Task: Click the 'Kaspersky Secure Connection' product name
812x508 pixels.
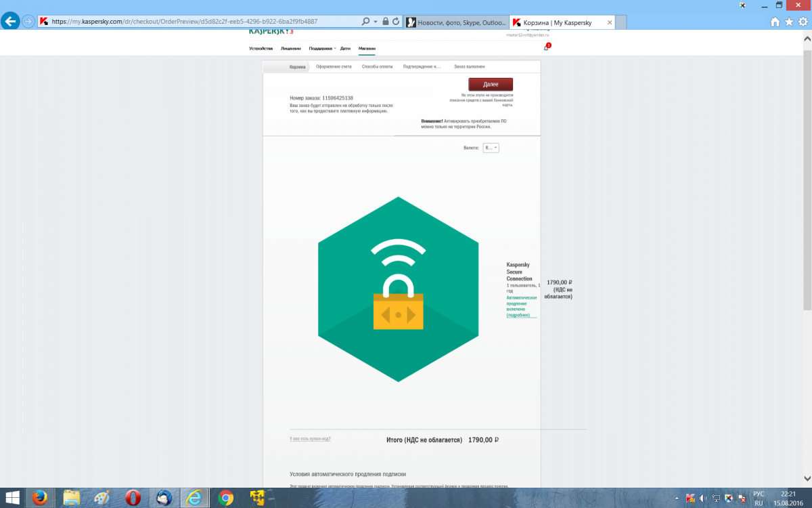Action: coord(520,272)
